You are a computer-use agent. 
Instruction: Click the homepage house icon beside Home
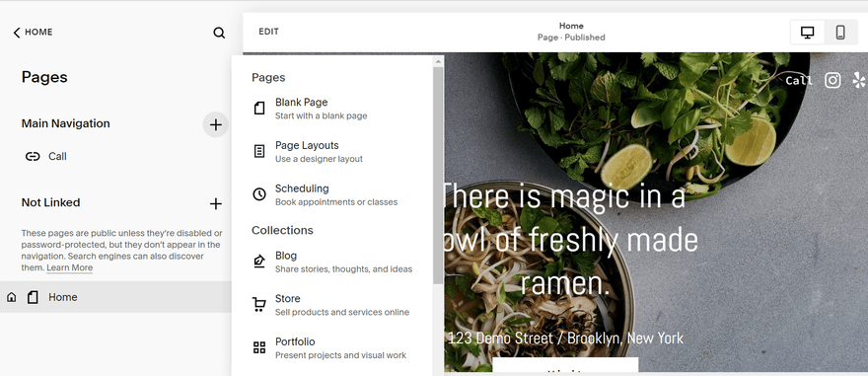click(11, 297)
